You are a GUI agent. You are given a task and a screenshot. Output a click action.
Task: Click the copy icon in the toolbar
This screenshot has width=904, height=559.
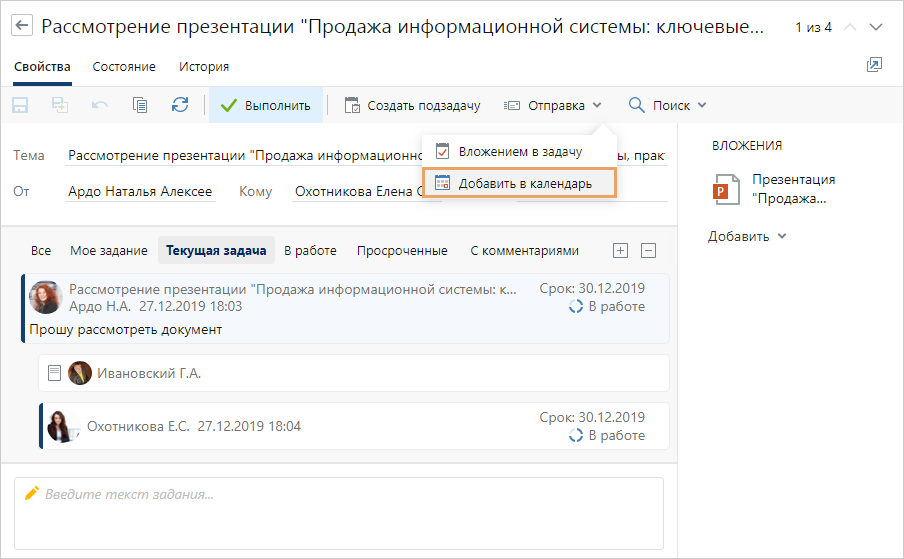[x=140, y=105]
